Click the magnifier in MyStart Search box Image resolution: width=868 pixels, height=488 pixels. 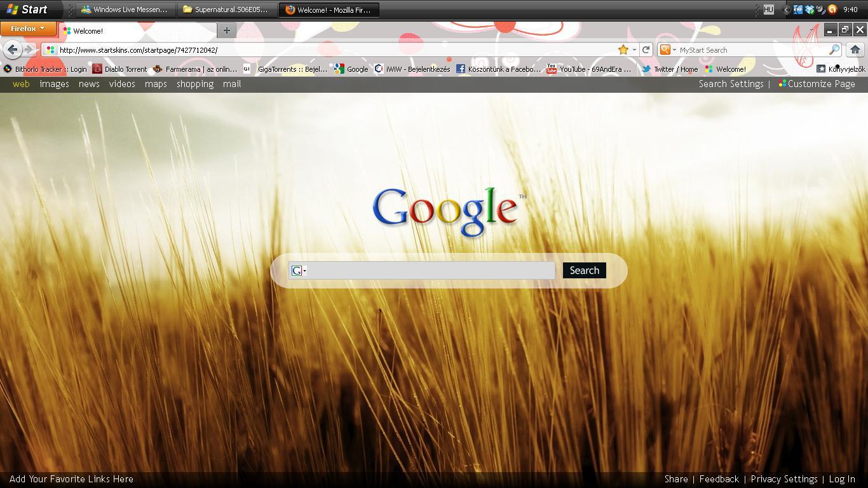pos(834,50)
